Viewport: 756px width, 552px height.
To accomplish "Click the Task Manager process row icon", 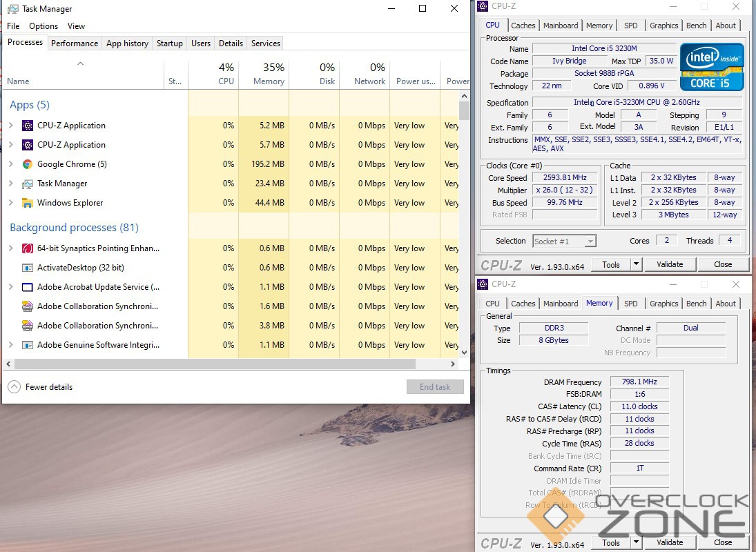I will click(x=28, y=184).
